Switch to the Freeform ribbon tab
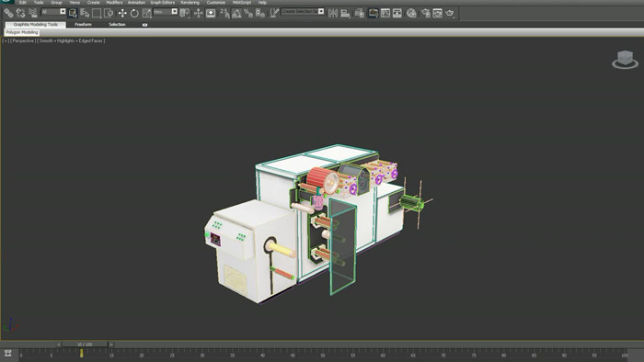 point(83,25)
